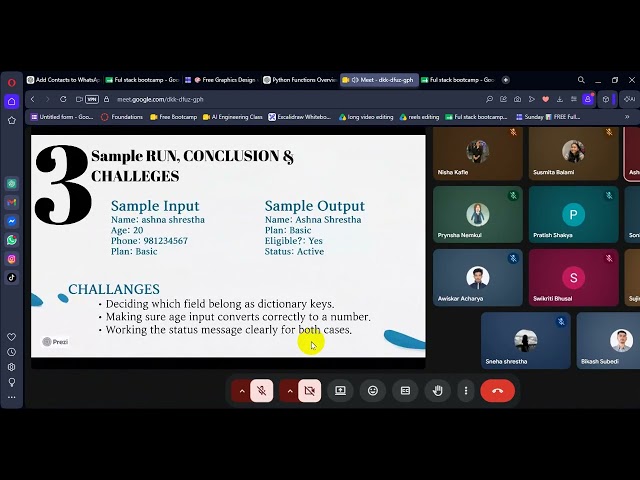This screenshot has height=480, width=640.
Task: Turn on the camera in Meet
Action: [x=310, y=391]
